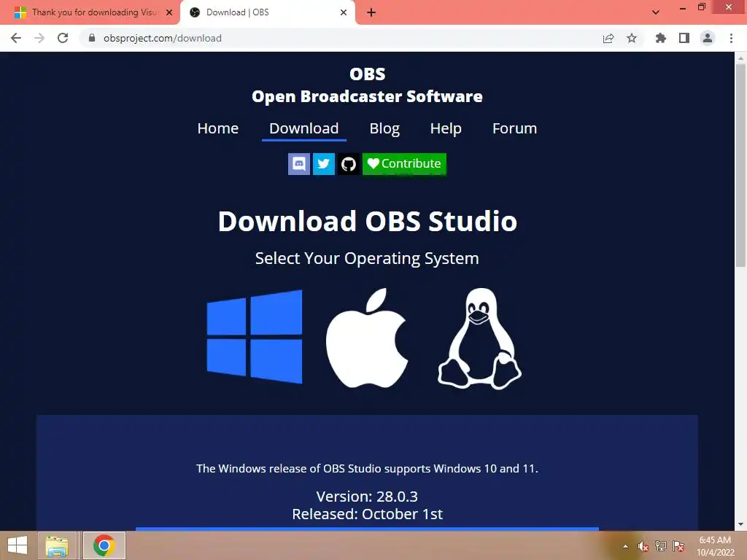Open the Chrome profile icon
747x560 pixels.
click(x=708, y=38)
